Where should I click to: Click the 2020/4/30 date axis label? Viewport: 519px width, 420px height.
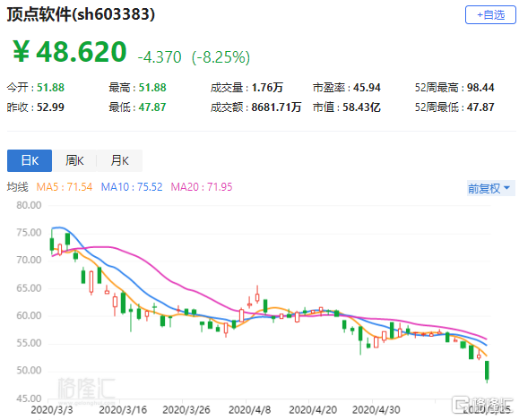pyautogui.click(x=376, y=410)
